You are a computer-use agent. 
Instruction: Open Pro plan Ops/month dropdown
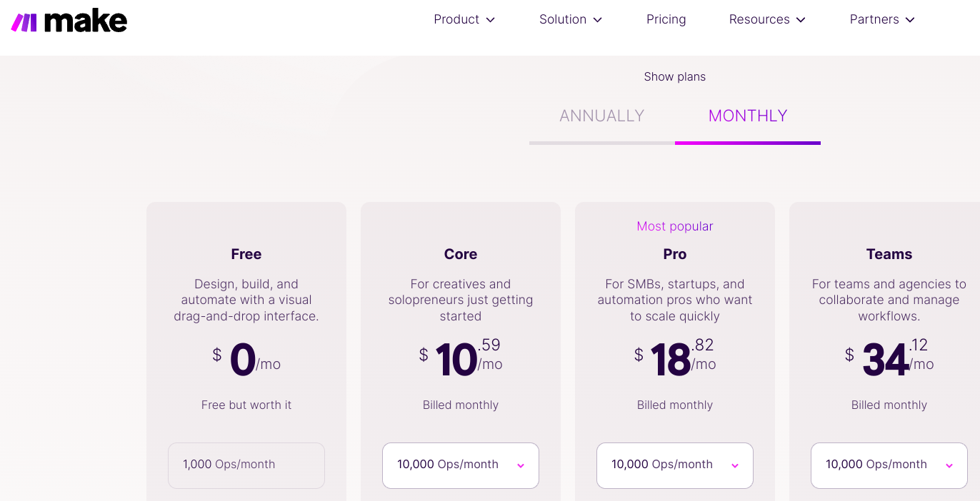click(x=675, y=465)
